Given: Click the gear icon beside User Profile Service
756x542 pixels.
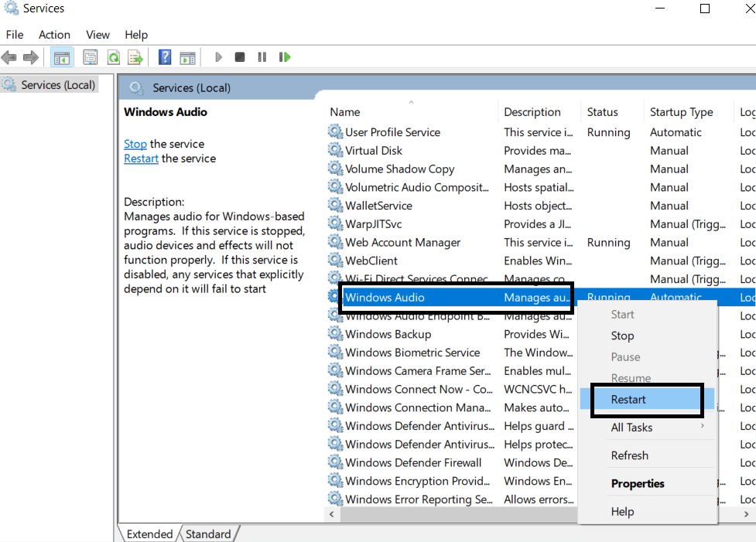Looking at the screenshot, I should pos(335,131).
